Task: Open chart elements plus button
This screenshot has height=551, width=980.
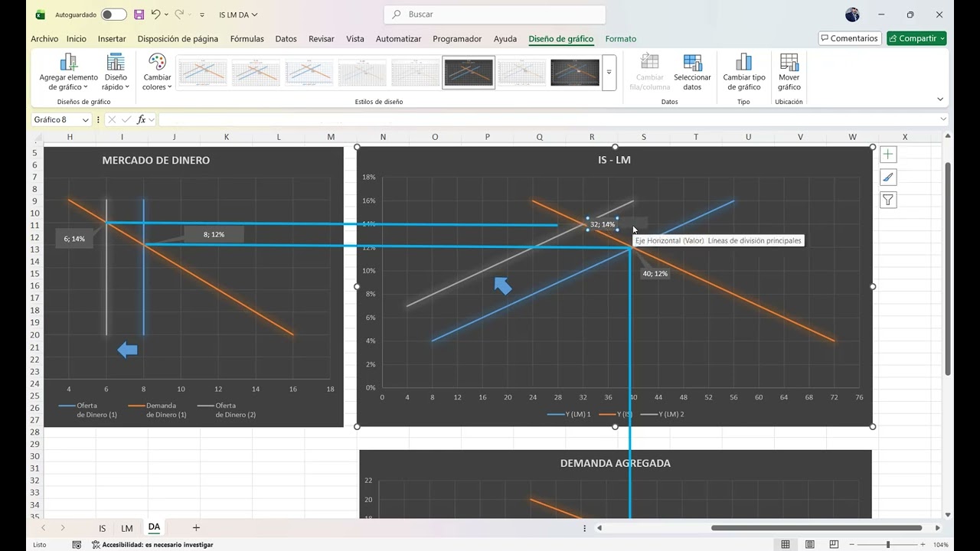Action: click(x=888, y=155)
